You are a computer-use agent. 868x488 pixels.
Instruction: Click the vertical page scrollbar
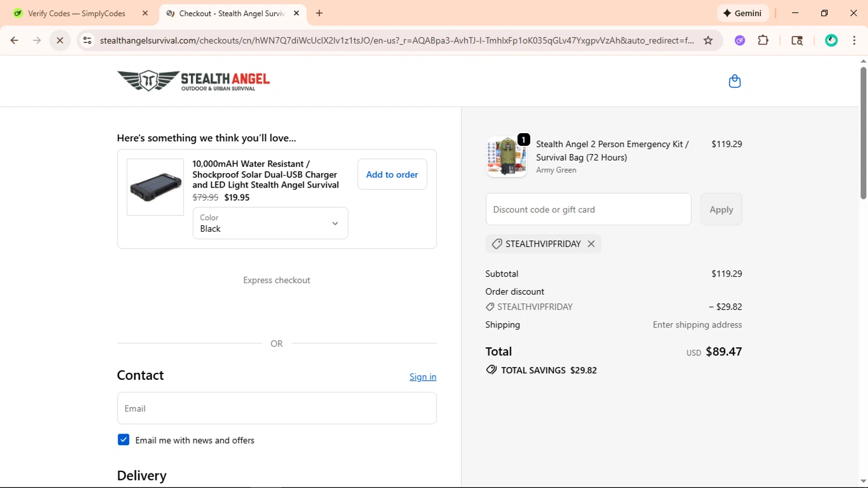[863, 133]
